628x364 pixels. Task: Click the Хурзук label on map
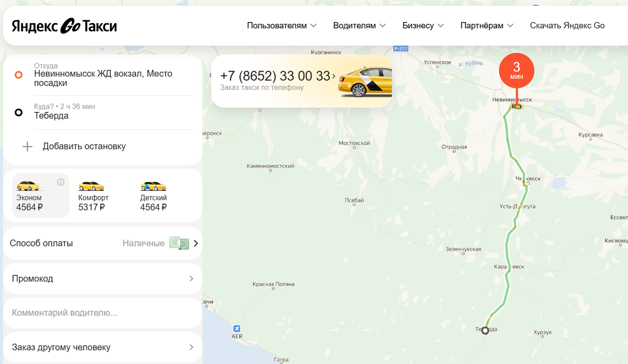pos(543,333)
